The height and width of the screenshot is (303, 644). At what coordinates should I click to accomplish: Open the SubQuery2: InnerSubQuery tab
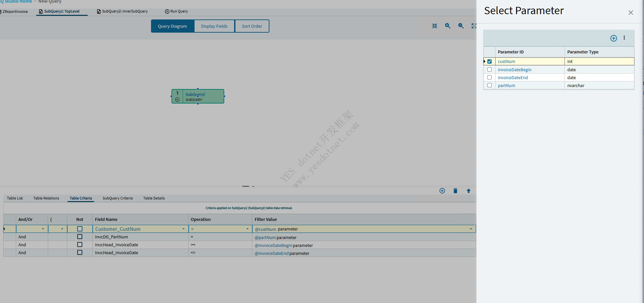click(x=125, y=12)
